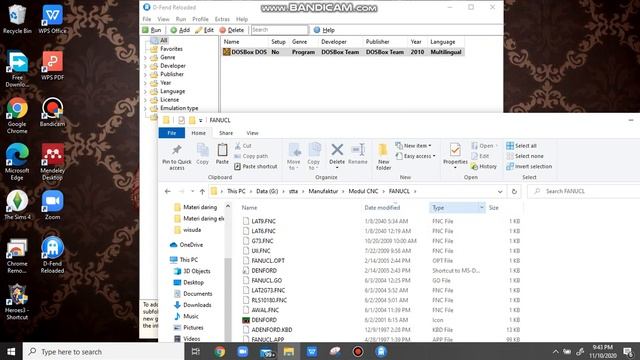Screen dimensions: 640x360
Task: Open File Explorer from taskbar
Action: [289, 351]
